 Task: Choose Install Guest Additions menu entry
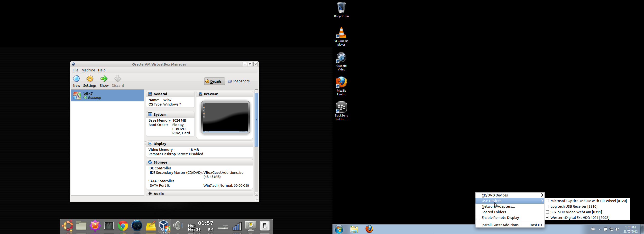(x=510, y=225)
